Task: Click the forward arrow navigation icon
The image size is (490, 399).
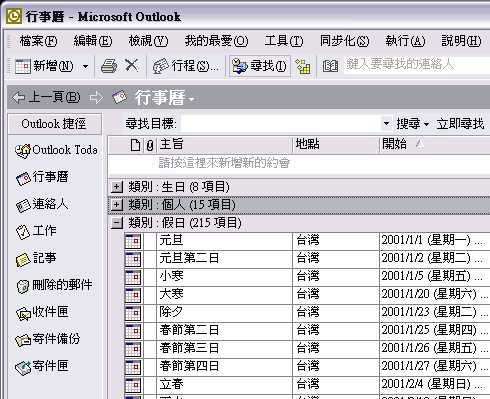Action: pyautogui.click(x=96, y=98)
